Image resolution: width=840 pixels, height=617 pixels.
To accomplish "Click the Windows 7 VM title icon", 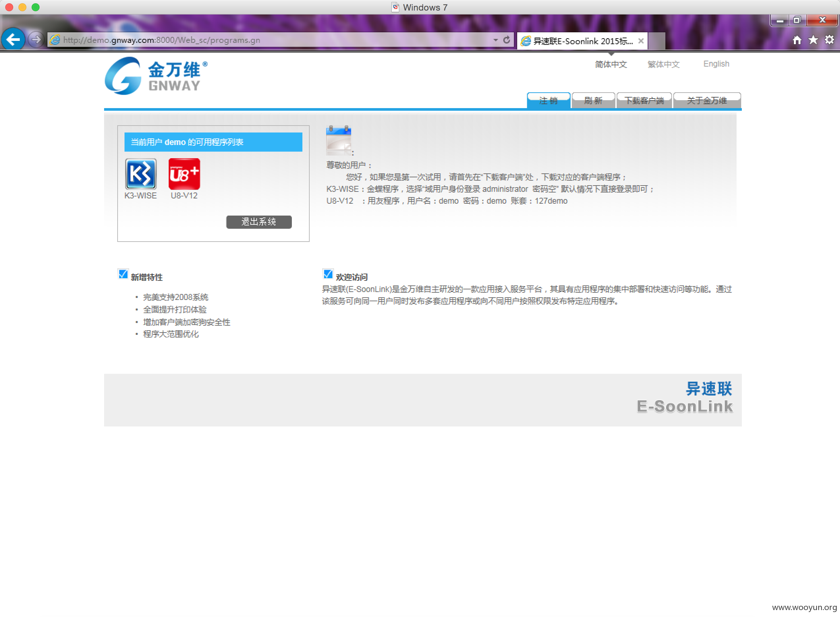I will (395, 7).
